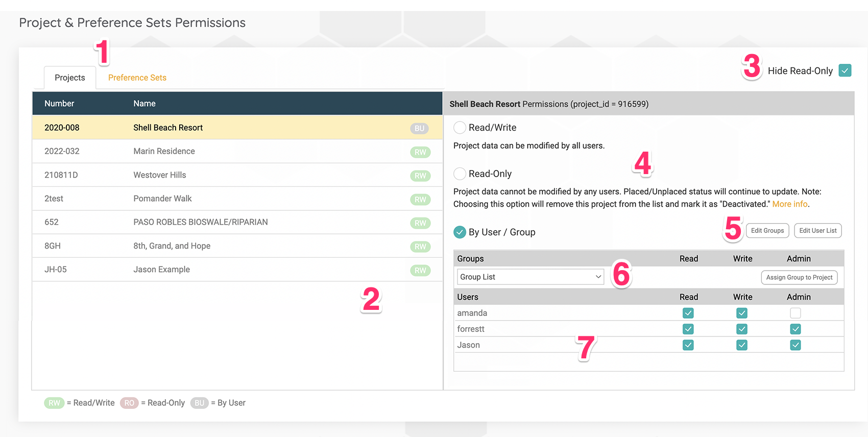
Task: Click the user name Jason
Action: (469, 345)
